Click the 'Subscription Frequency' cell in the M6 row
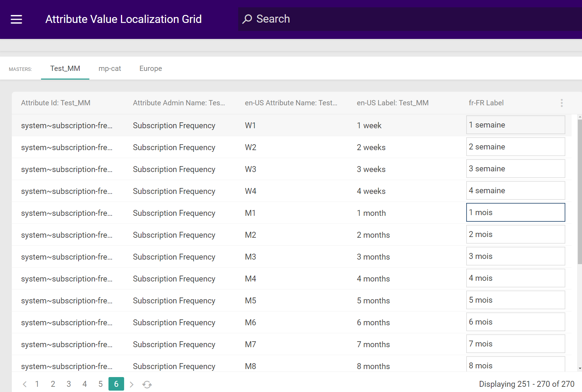 (x=174, y=322)
